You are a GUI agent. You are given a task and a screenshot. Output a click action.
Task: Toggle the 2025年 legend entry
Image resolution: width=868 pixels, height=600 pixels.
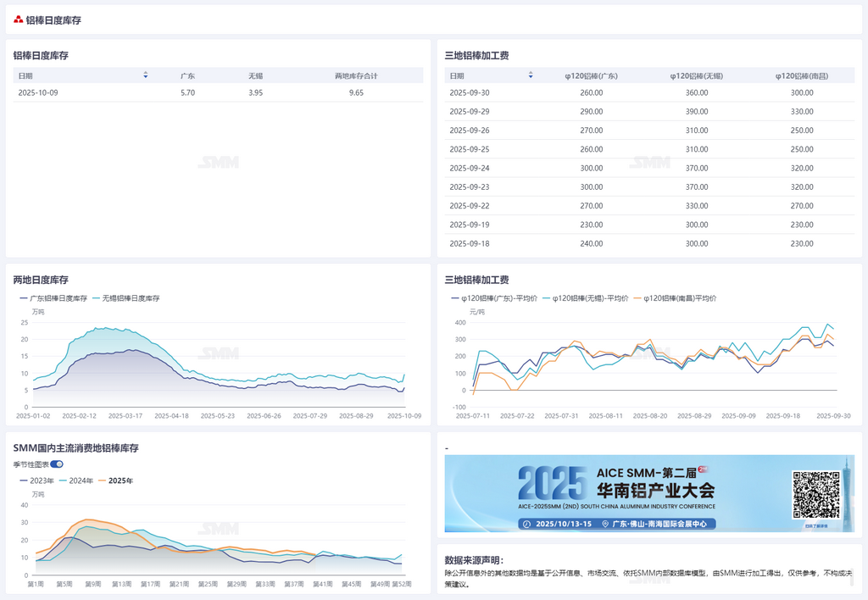point(115,481)
